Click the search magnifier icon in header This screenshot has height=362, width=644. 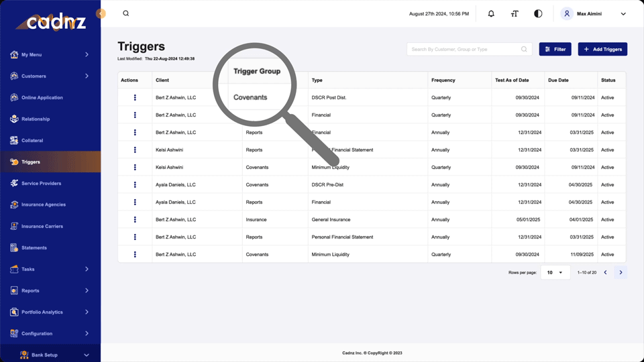[126, 13]
